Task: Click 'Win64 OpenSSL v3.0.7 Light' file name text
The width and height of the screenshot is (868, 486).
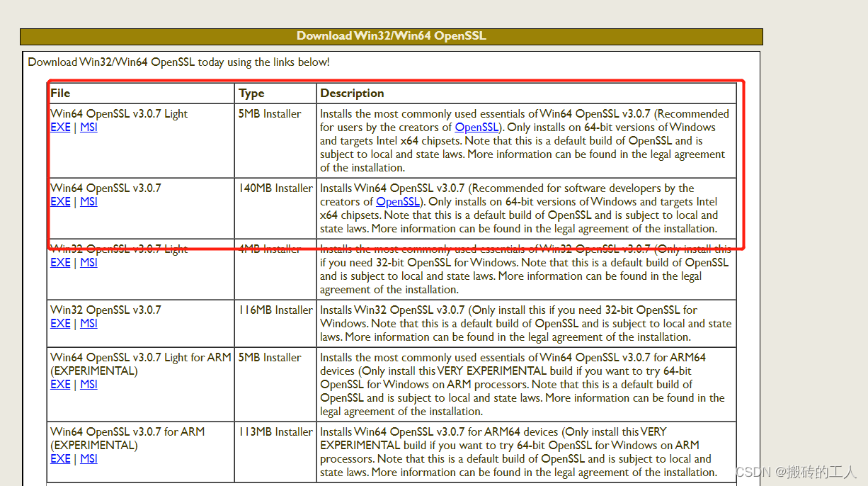Action: coord(119,114)
